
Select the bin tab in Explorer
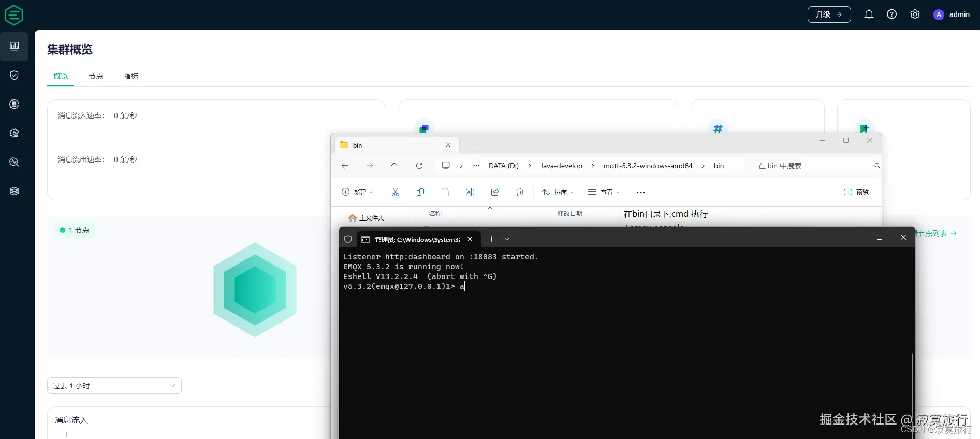[396, 145]
